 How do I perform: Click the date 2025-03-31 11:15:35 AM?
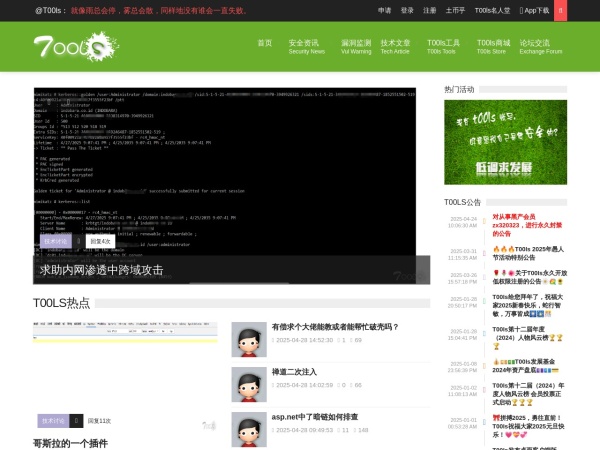[463, 254]
